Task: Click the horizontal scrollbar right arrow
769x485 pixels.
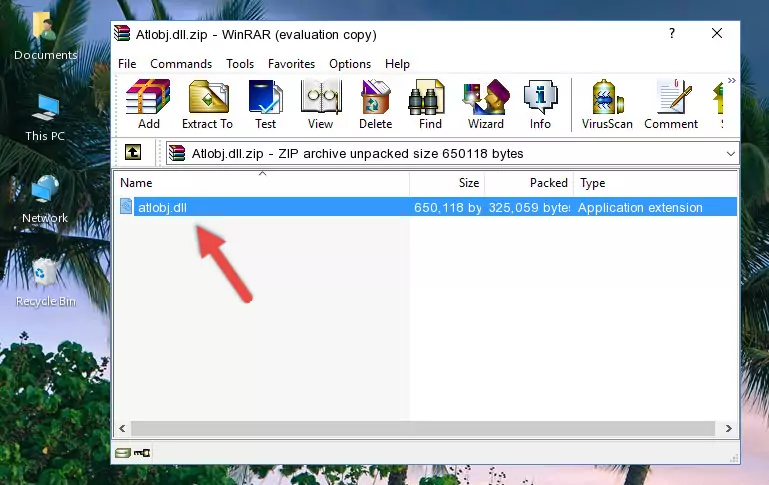Action: tap(729, 429)
